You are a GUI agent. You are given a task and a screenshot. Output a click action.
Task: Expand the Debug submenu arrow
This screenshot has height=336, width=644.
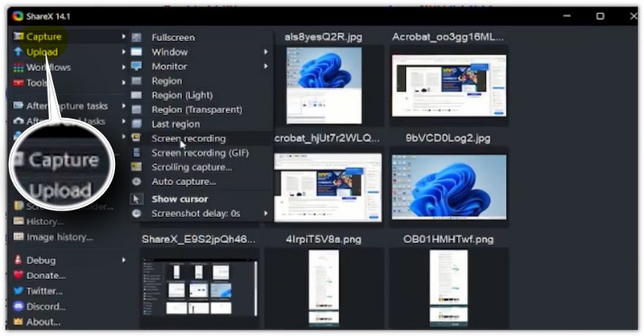tap(124, 260)
